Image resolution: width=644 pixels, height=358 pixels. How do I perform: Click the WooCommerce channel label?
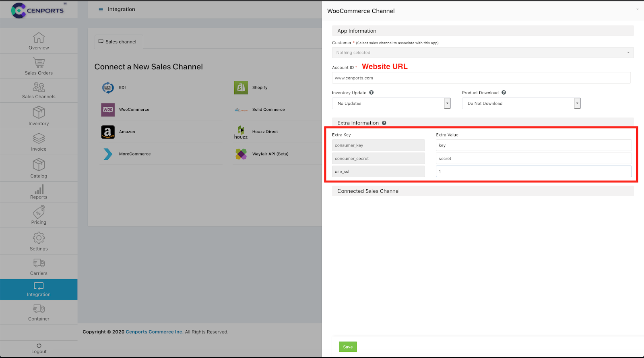coord(134,110)
